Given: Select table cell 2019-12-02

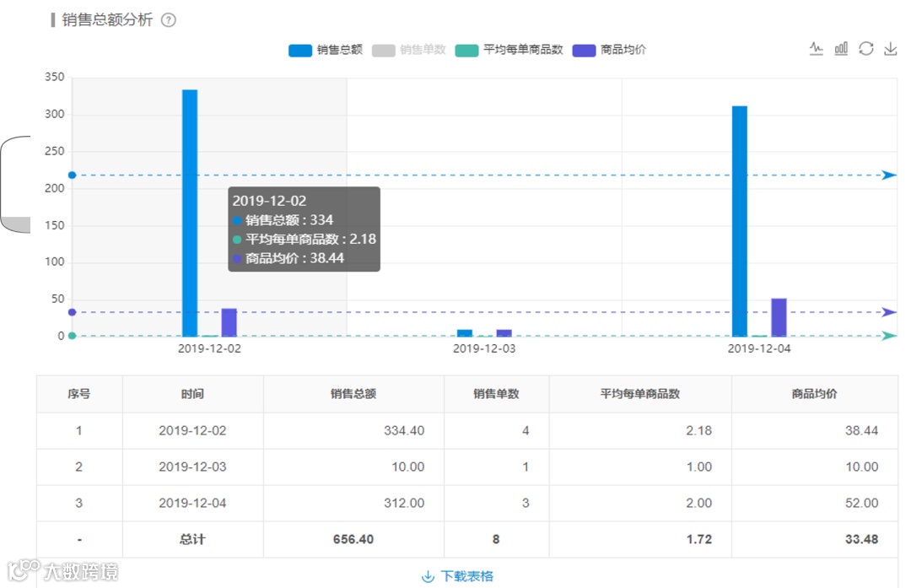Looking at the screenshot, I should [x=192, y=430].
